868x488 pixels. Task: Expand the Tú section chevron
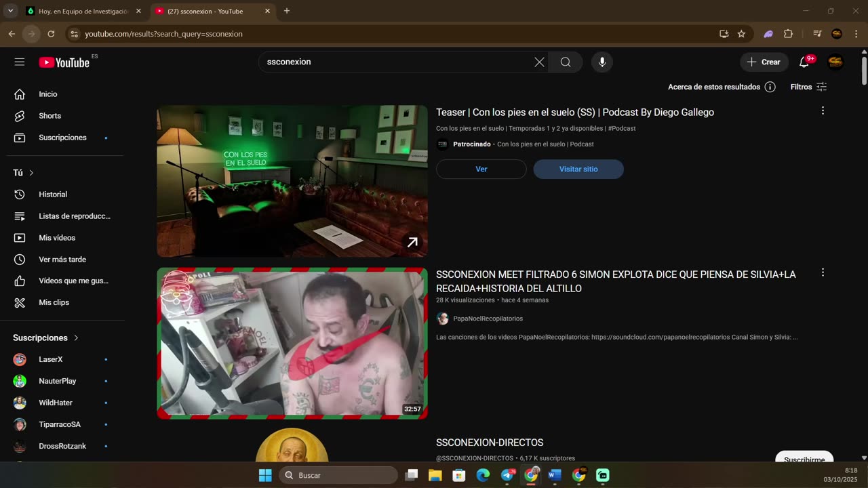click(31, 173)
